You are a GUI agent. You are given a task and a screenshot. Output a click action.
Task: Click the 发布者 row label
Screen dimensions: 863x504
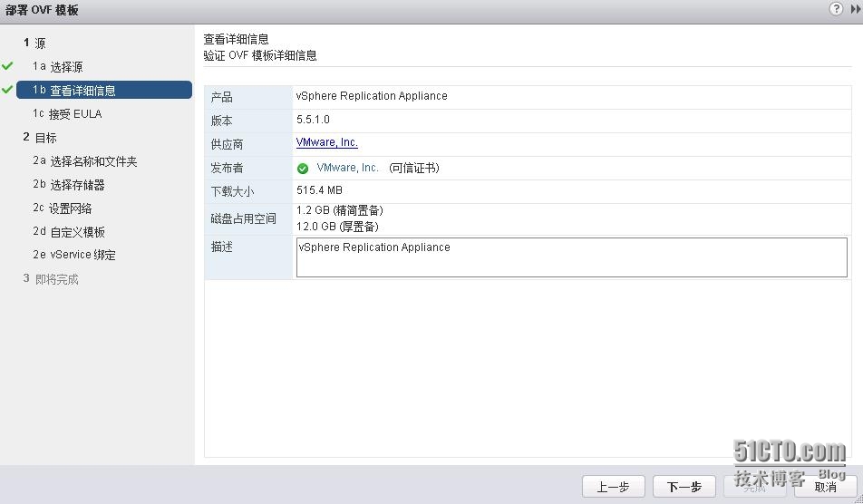coord(227,169)
